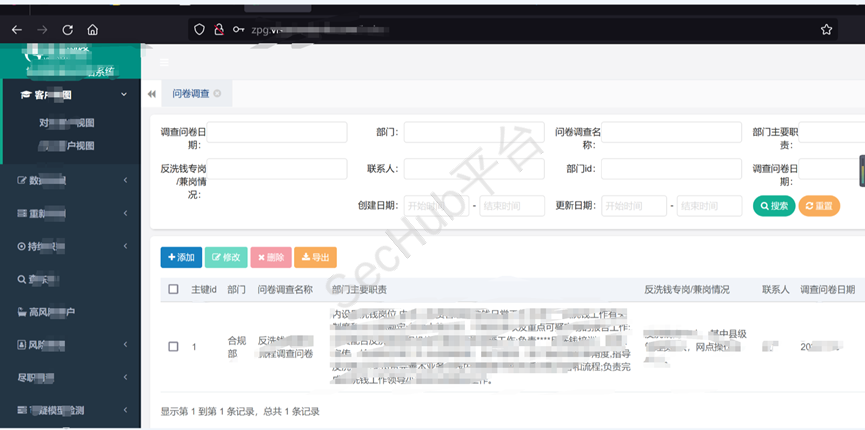Close the 问卷调查 tab using its x icon
This screenshot has width=865, height=430.
click(x=217, y=94)
